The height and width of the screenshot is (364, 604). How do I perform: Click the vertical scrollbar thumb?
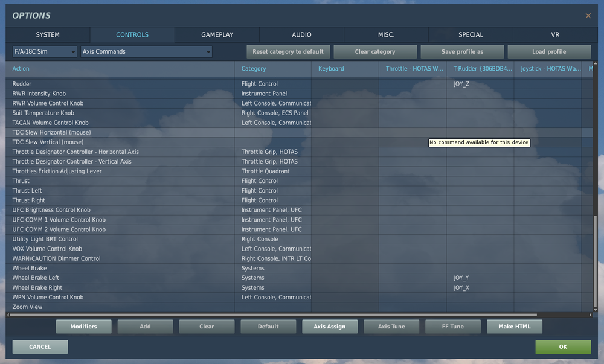[x=595, y=261]
